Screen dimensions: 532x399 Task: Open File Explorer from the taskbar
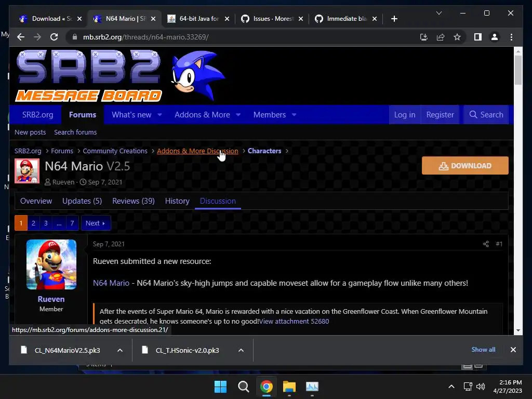pos(289,387)
